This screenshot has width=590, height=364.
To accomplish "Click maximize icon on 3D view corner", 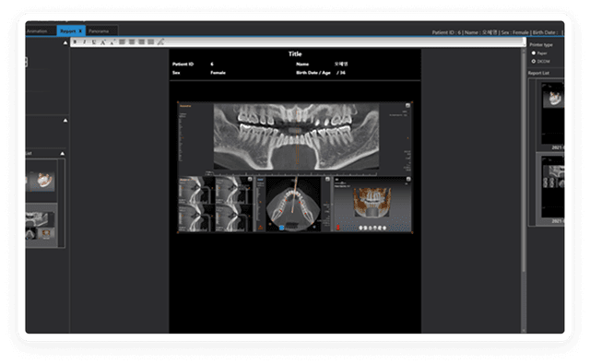I will 407,180.
